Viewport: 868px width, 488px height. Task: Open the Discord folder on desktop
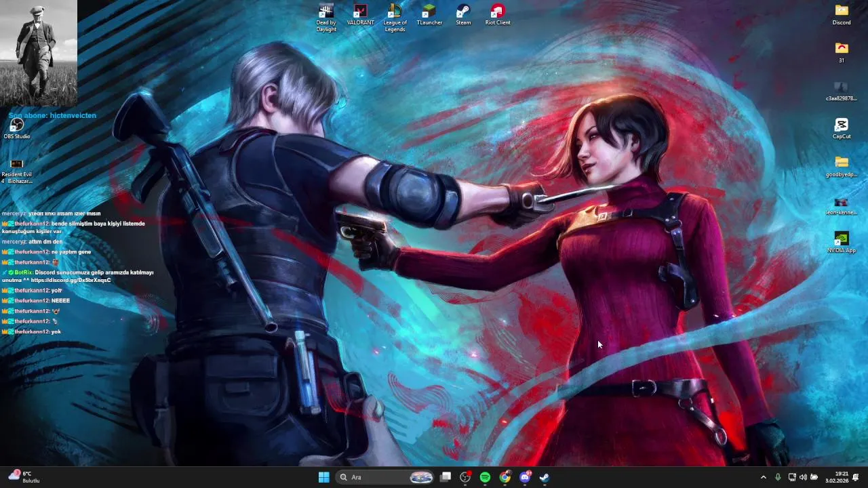842,15
